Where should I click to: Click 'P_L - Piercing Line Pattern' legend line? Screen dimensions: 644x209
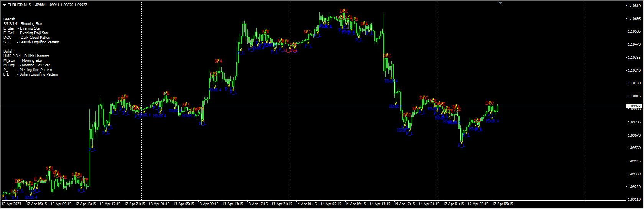[28, 70]
